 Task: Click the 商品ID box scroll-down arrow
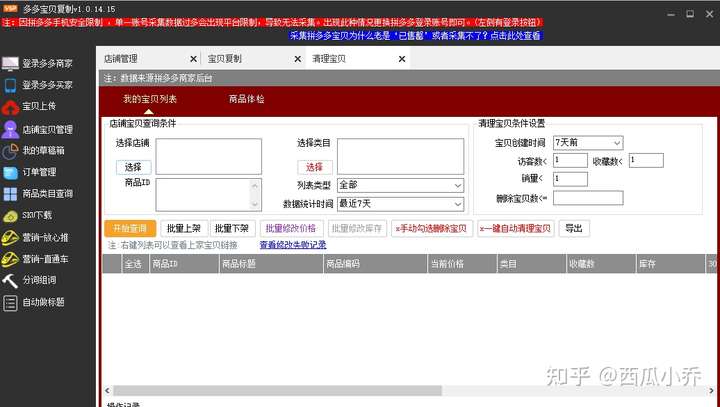pyautogui.click(x=256, y=204)
